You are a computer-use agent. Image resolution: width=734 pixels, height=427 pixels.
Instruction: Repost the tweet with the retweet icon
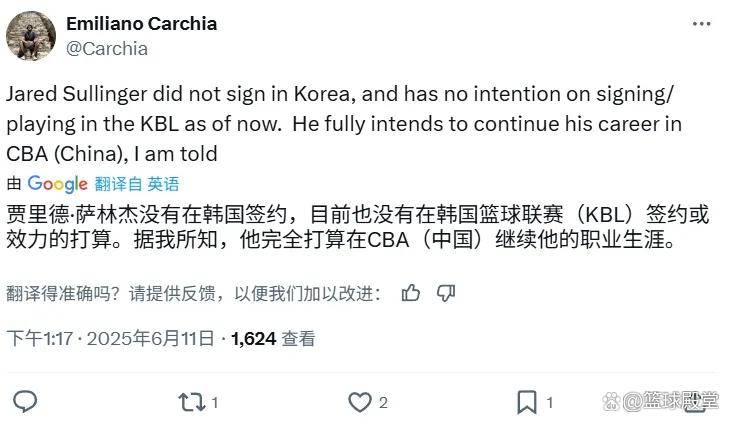(x=190, y=401)
